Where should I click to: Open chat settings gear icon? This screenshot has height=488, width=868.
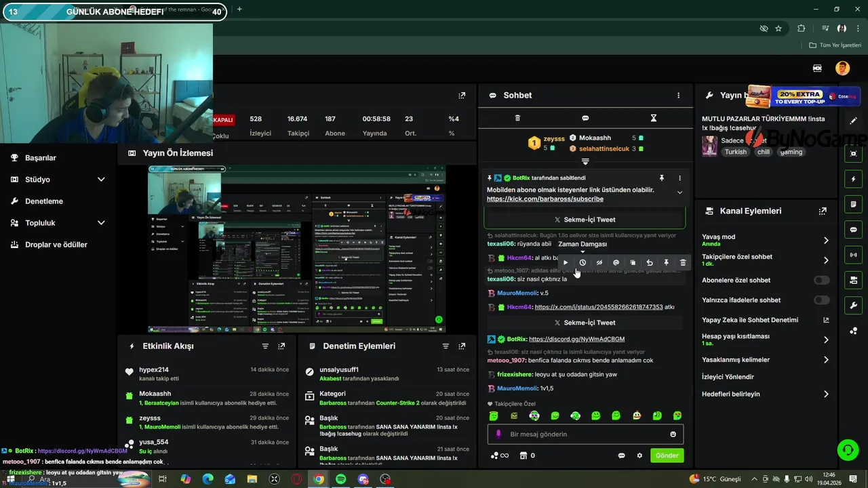pos(639,455)
